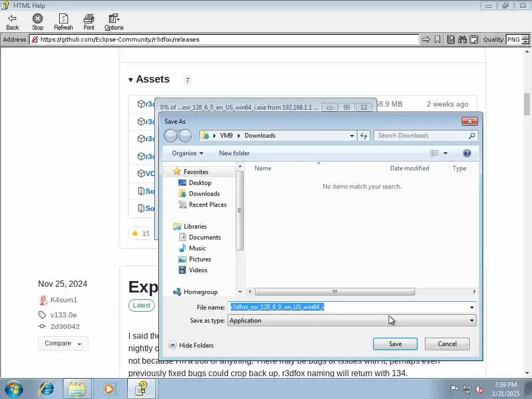Click the Save As back navigation button
Image resolution: width=532 pixels, height=399 pixels.
click(x=170, y=136)
